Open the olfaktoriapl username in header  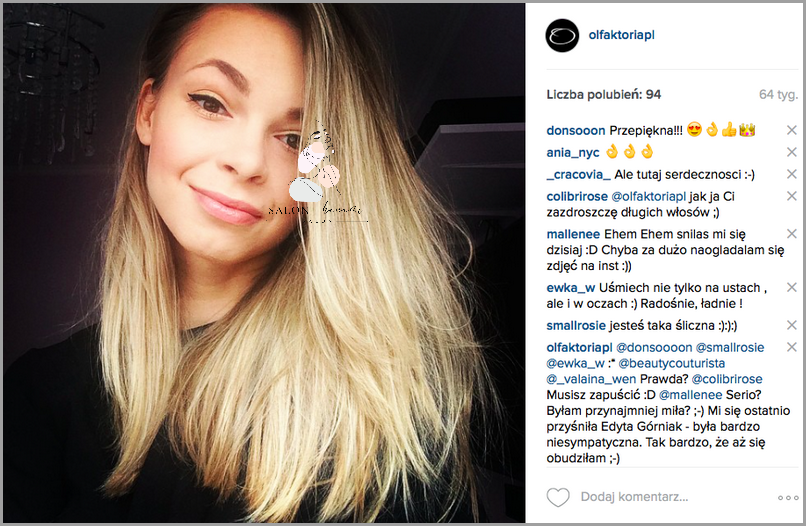click(x=621, y=35)
